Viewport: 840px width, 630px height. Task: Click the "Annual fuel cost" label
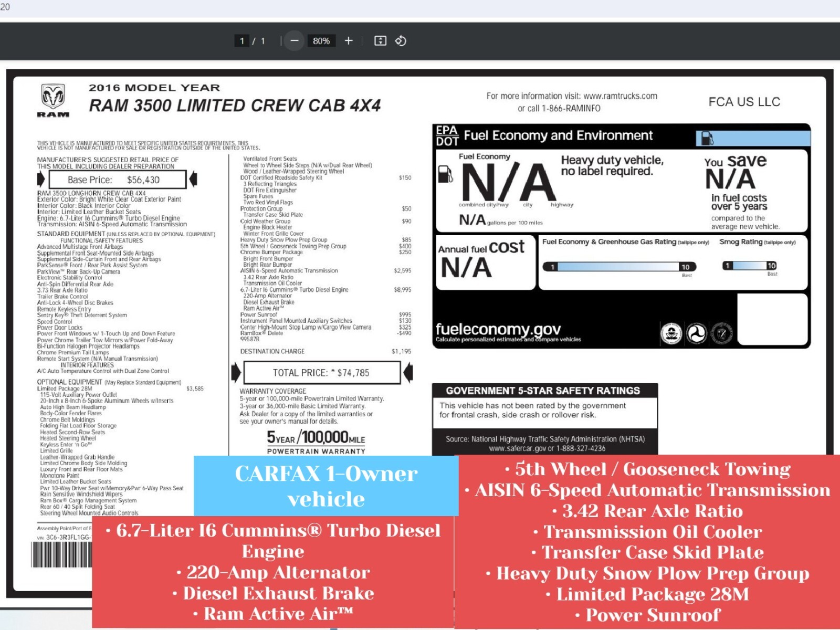[481, 247]
